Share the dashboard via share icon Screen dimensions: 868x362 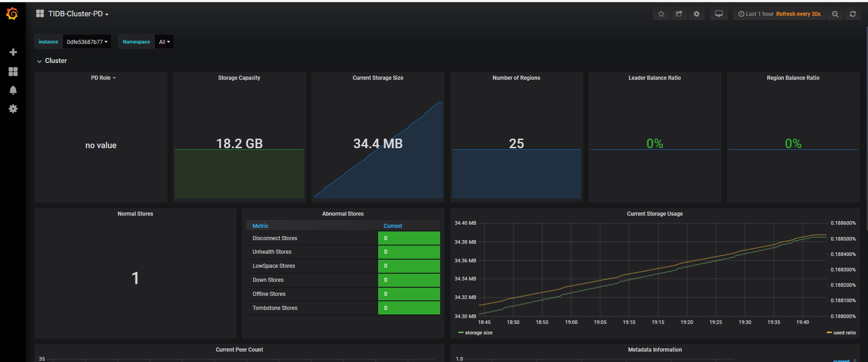pos(679,14)
